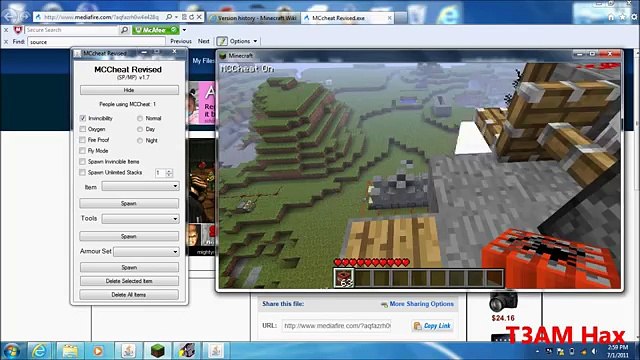Open browser Home icon
This screenshot has width=640, height=360.
coord(611,17)
